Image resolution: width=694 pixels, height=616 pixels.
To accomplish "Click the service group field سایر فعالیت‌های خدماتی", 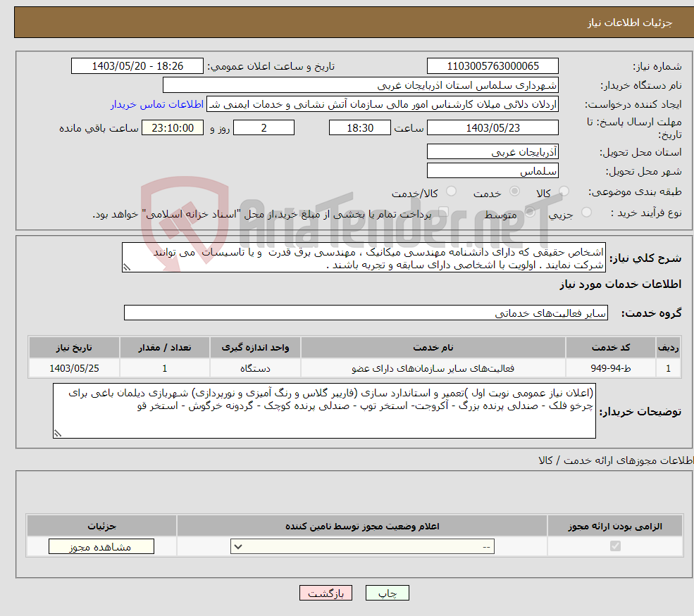I will [x=366, y=313].
